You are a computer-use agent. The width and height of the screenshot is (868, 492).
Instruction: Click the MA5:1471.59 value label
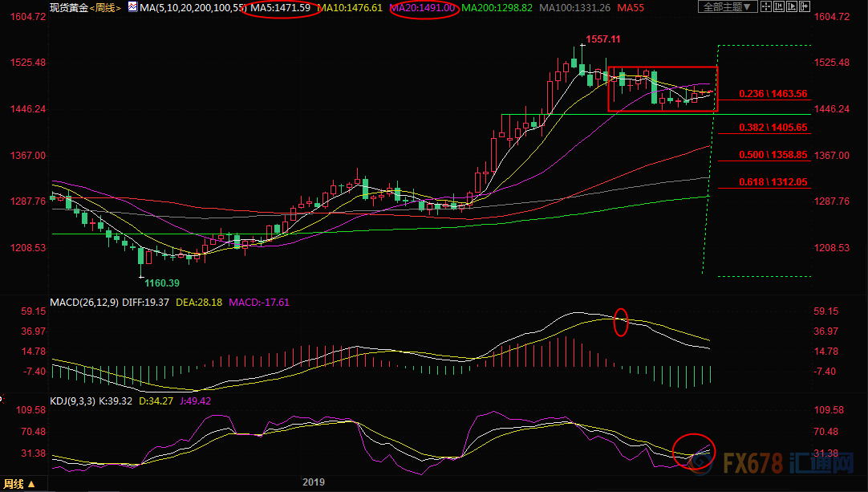click(280, 8)
